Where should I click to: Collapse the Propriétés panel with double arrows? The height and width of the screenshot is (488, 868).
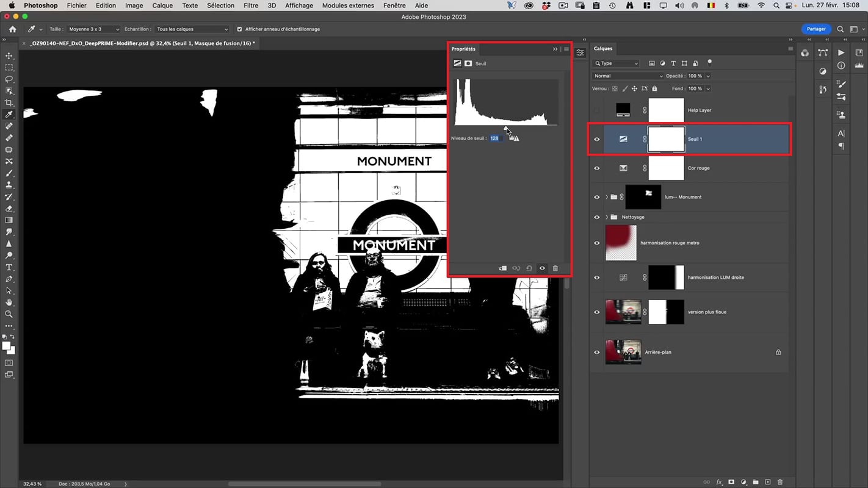coord(555,49)
